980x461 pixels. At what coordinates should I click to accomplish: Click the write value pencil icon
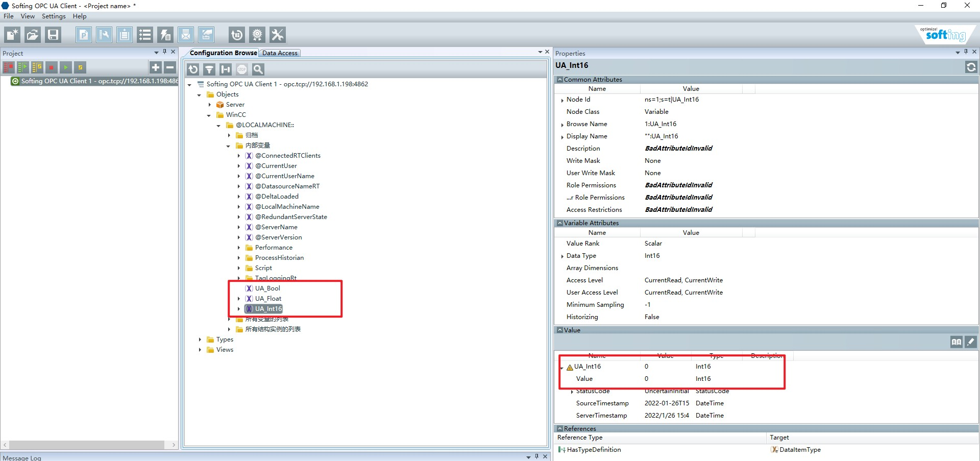tap(971, 342)
